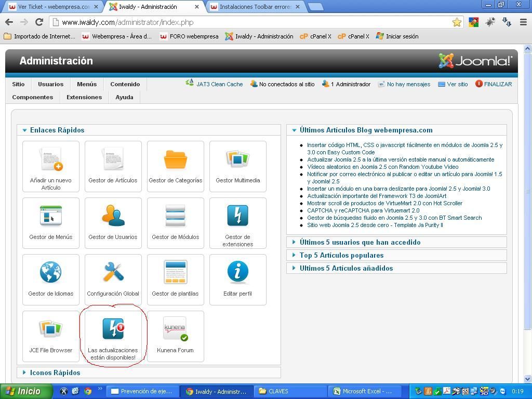The width and height of the screenshot is (532, 399).
Task: Open FORO webempresa bookmark
Action: click(x=189, y=36)
